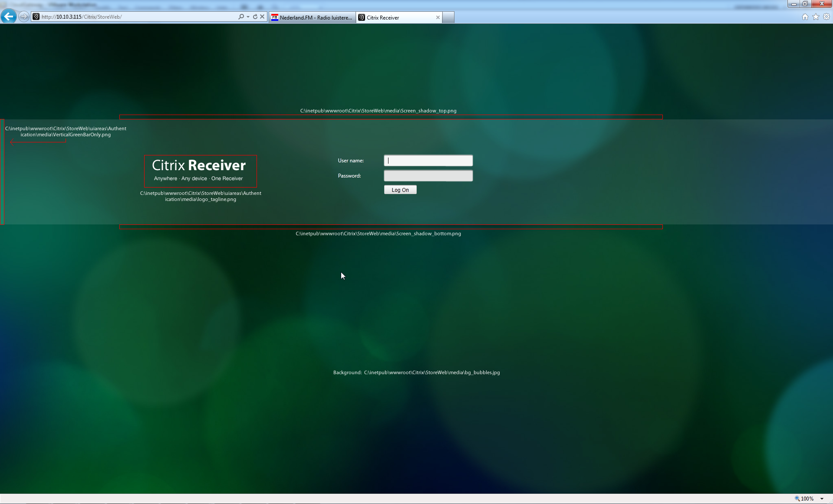Click the site icon left of URL

[x=36, y=16]
